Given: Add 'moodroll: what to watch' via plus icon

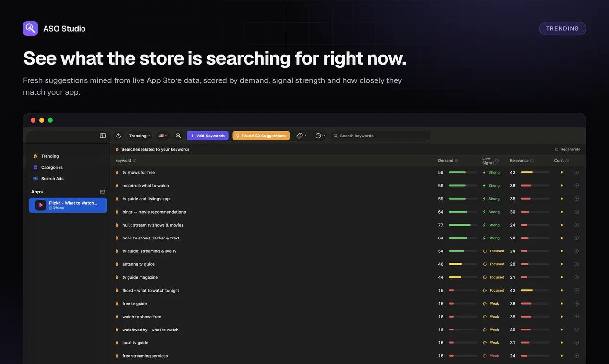Looking at the screenshot, I should pyautogui.click(x=577, y=185).
